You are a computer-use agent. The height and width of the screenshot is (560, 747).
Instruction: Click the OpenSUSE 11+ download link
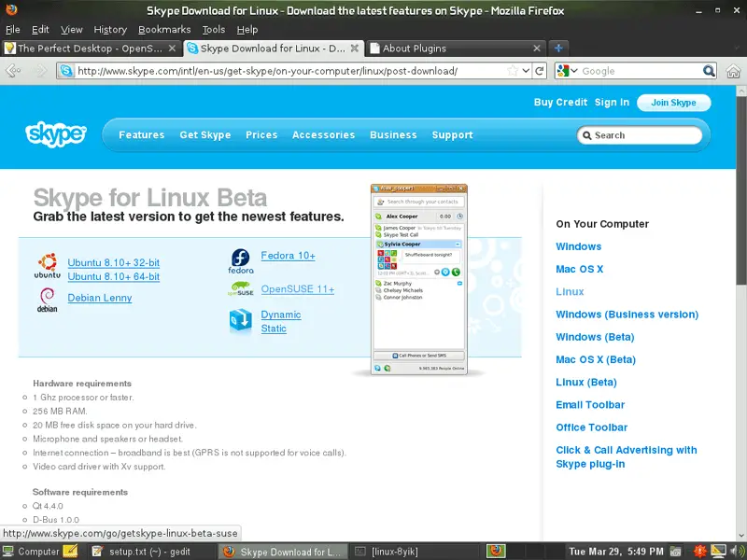298,289
